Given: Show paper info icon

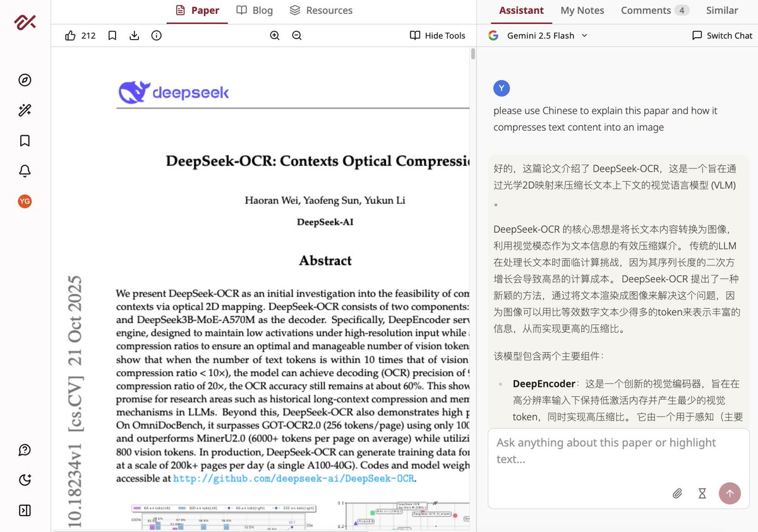Looking at the screenshot, I should point(157,36).
